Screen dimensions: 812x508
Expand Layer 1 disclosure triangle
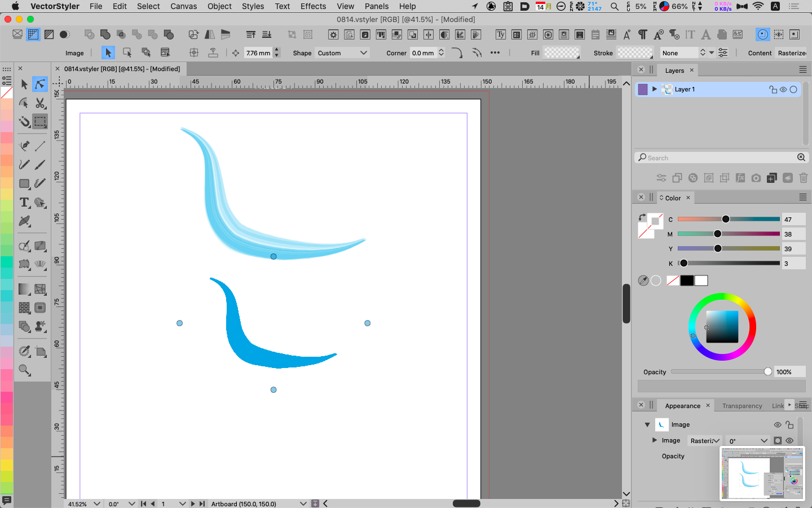click(x=655, y=89)
